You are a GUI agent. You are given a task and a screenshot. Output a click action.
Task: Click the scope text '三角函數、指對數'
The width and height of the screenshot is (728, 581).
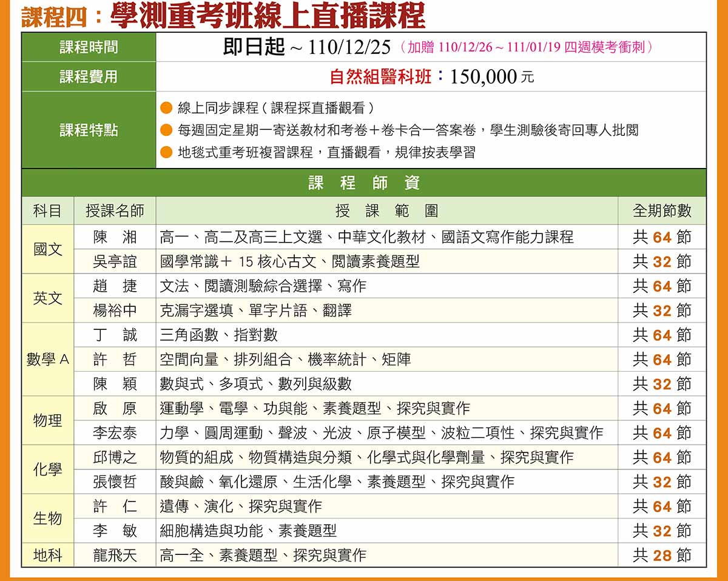(218, 335)
